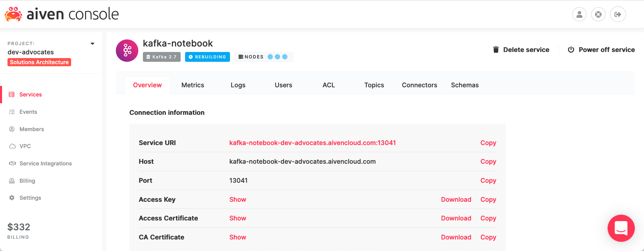Click the port value 13041

[x=238, y=180]
